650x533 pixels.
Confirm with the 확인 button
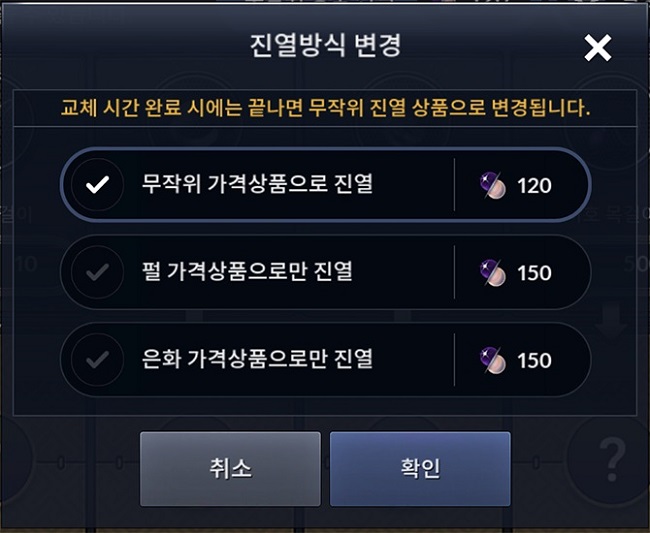[420, 469]
